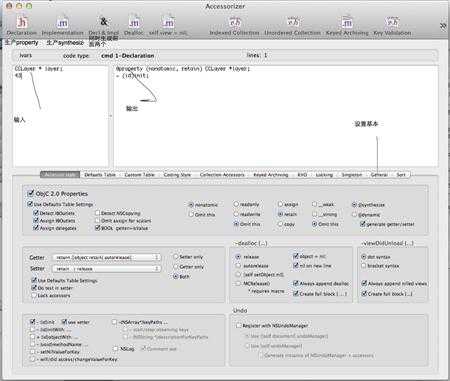Select the retain radio button
Screen dimensions: 450x381
(280, 214)
